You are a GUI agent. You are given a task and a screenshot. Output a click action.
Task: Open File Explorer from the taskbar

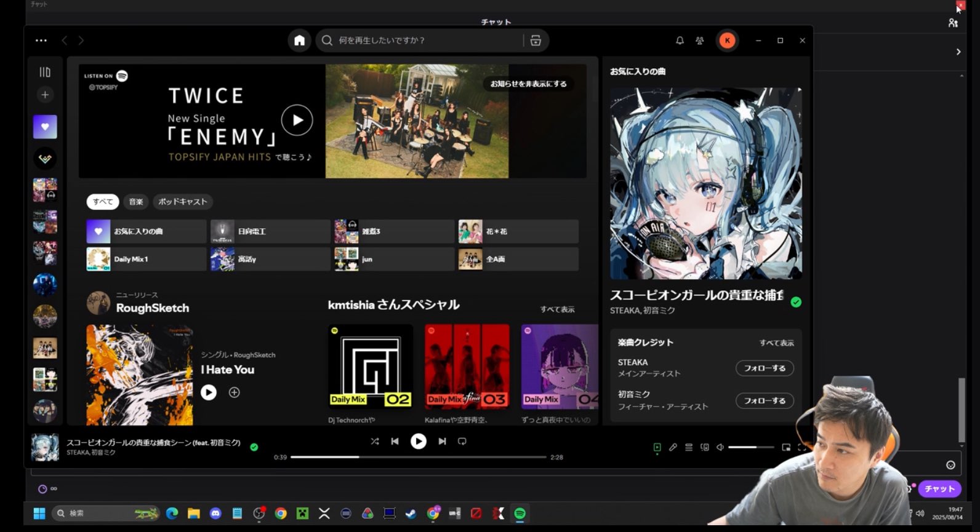(x=194, y=514)
